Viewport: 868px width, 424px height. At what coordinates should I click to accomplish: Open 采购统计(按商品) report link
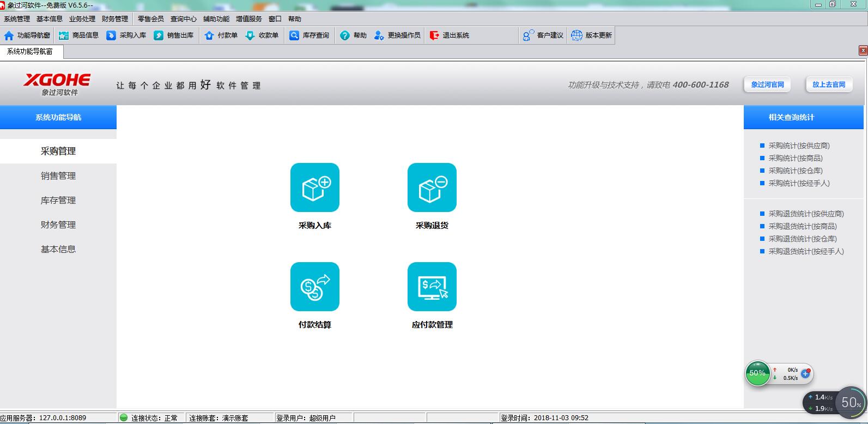click(x=796, y=158)
